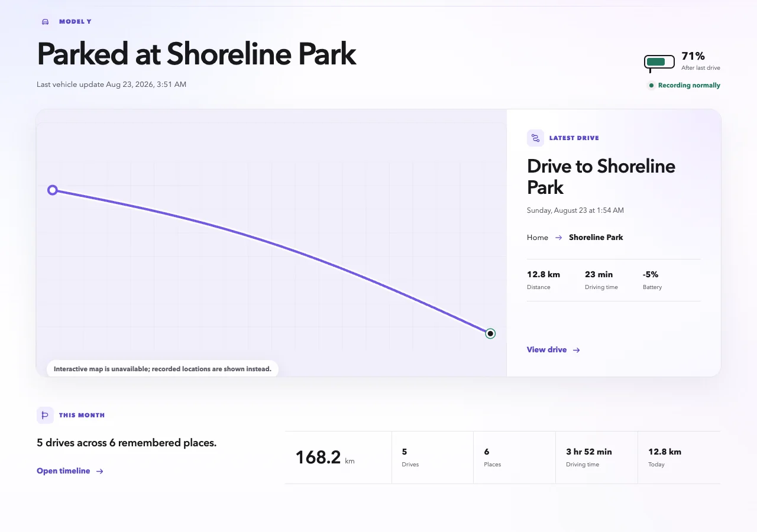Click the Parked at Shoreline Park heading
Screen dimensions: 757x532
[196, 54]
